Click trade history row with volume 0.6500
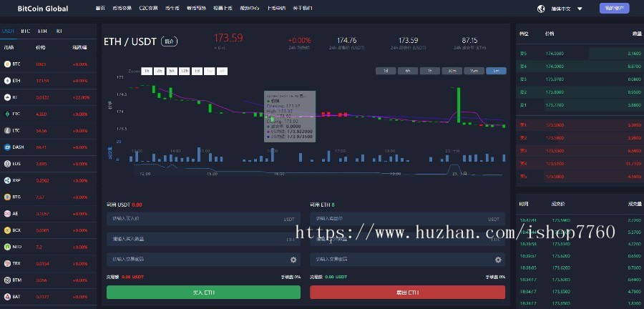The width and height of the screenshot is (644, 309). 580,255
